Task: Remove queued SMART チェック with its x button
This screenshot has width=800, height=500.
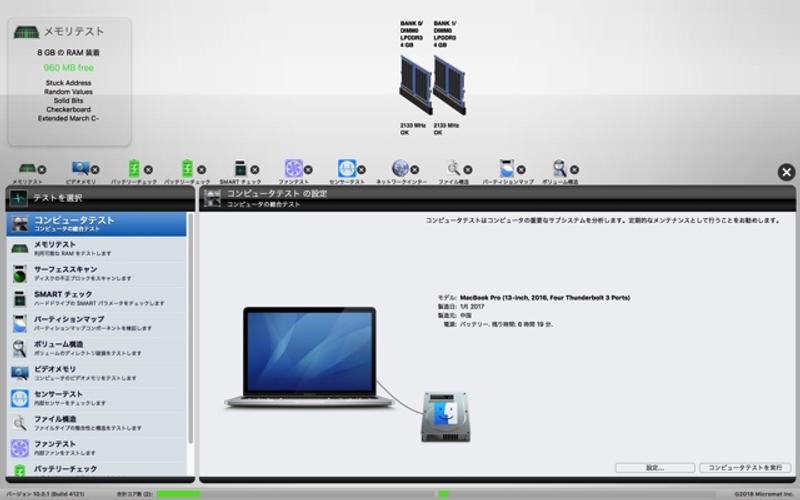Action: 255,170
